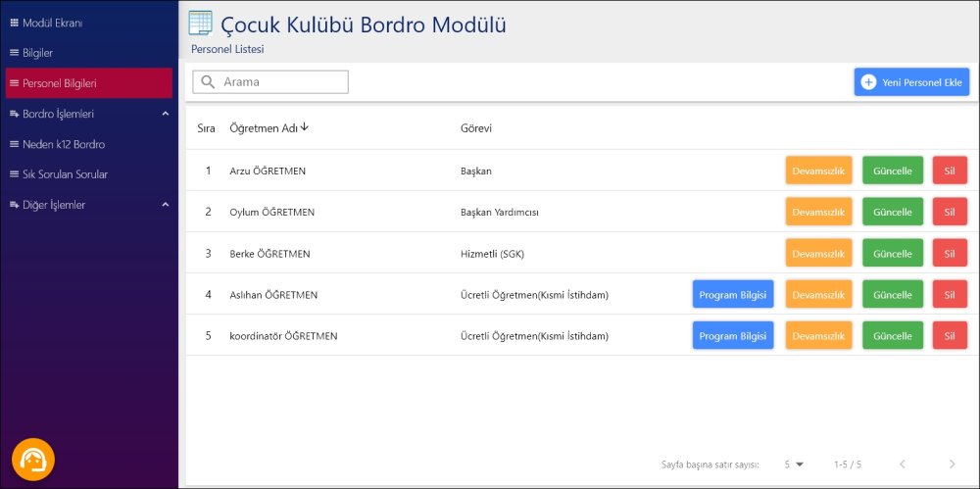Open Program Bilgisi for Aslıhan ÖĞRETMEN
Image resolution: width=980 pixels, height=489 pixels.
[733, 295]
